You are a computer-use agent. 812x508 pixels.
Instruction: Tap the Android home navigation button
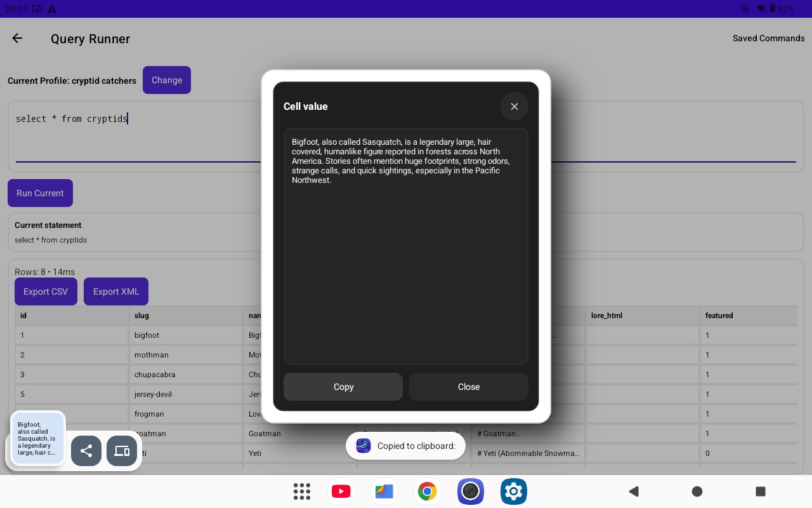[x=697, y=491]
